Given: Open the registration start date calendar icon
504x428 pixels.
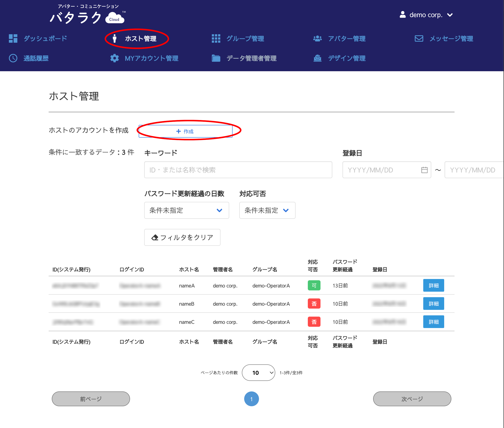Looking at the screenshot, I should pyautogui.click(x=424, y=170).
